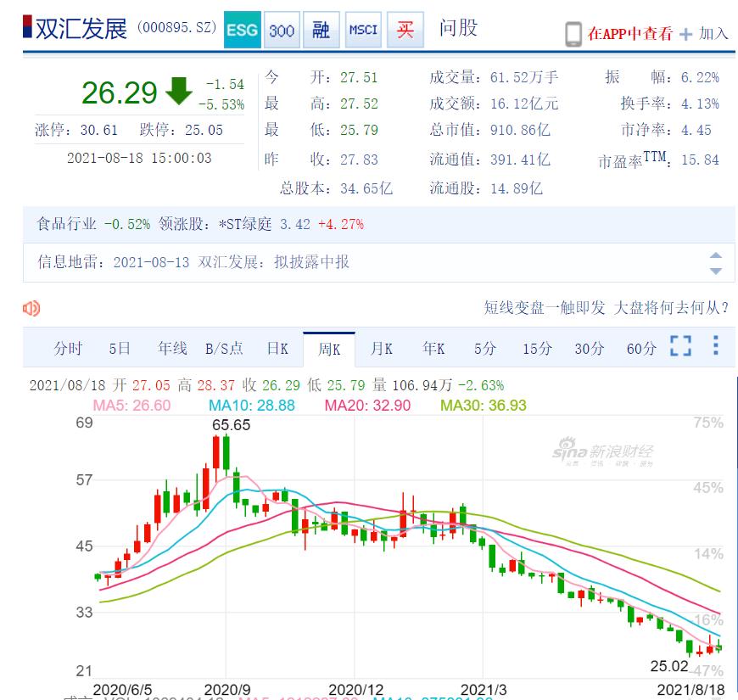Select the 分时 intraday tab
Viewport: 738px width, 700px height.
69,348
